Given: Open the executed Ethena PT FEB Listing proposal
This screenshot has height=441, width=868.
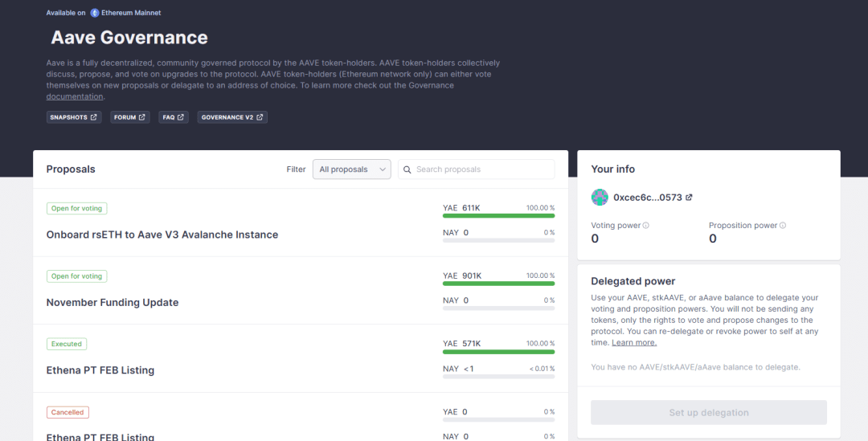Looking at the screenshot, I should coord(100,370).
